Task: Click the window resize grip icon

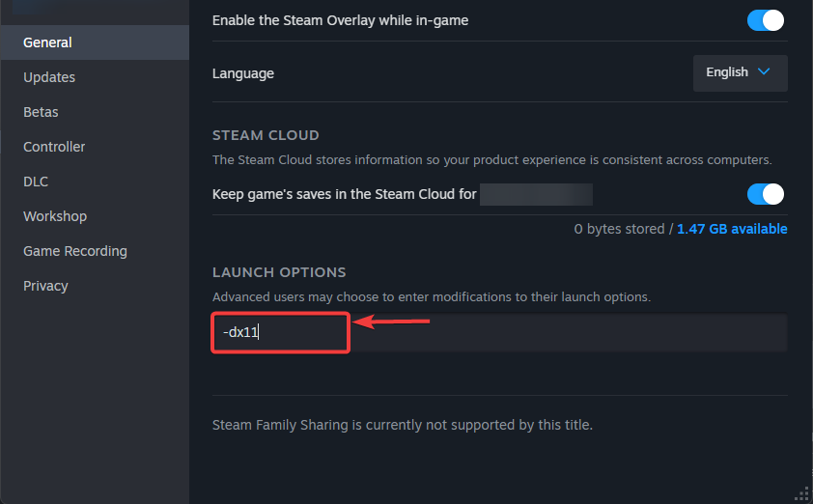Action: [800, 492]
